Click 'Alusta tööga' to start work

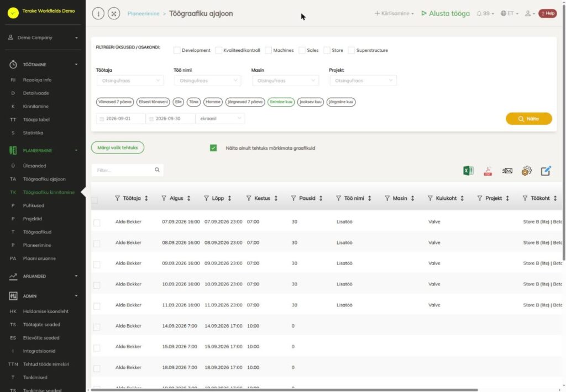(446, 13)
